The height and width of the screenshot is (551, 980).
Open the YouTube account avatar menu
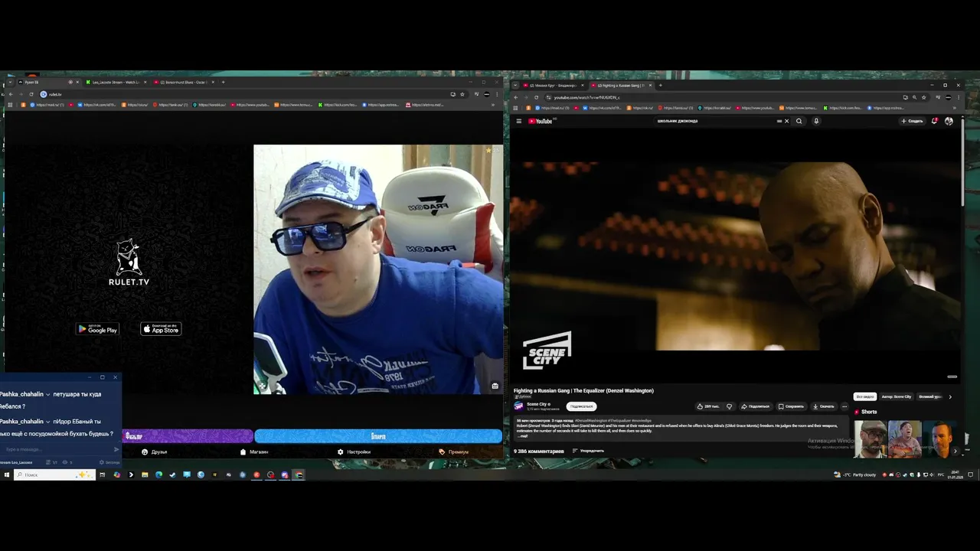[x=949, y=121]
